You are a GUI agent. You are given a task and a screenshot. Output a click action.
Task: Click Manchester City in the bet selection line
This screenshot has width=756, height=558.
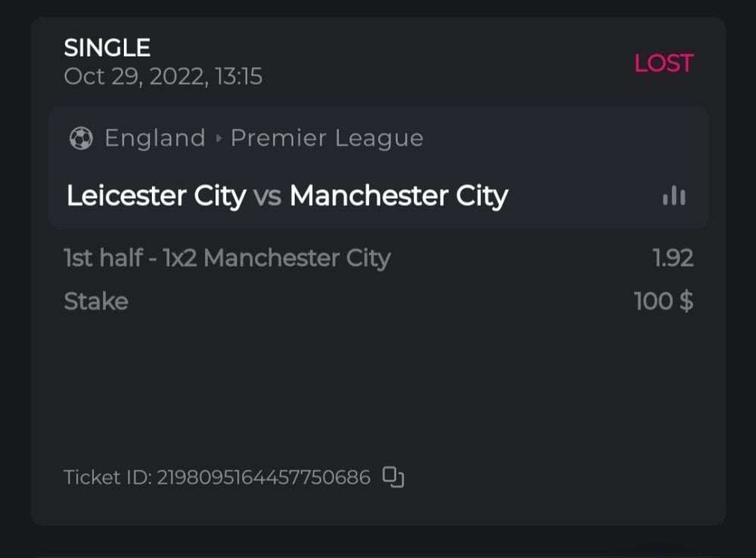[297, 259]
